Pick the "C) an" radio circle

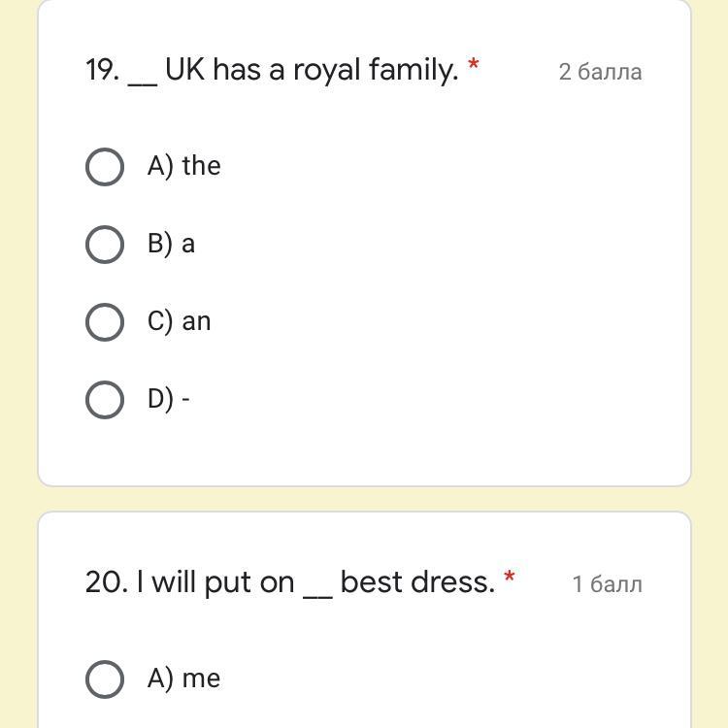point(105,322)
